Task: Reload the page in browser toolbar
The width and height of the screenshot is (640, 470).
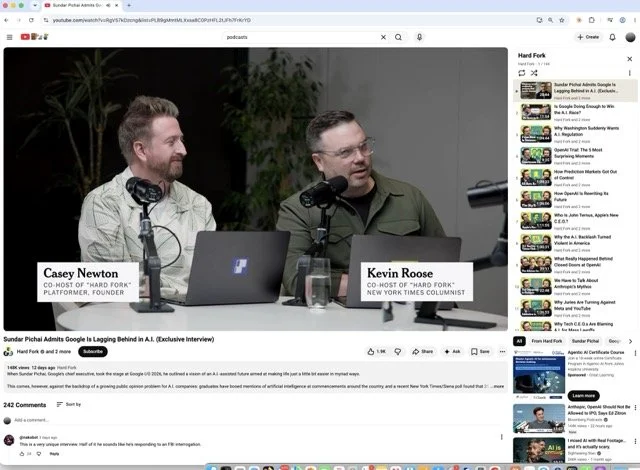Action: pyautogui.click(x=31, y=20)
